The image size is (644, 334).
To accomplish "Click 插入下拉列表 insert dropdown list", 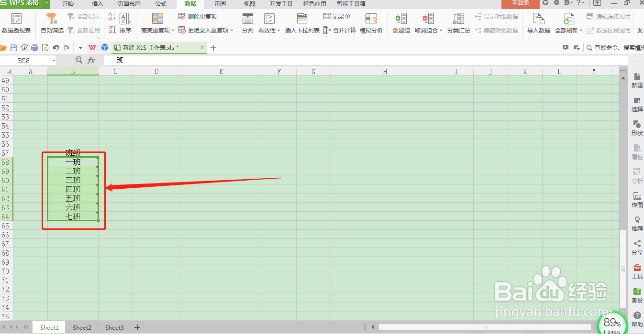I will click(x=302, y=23).
